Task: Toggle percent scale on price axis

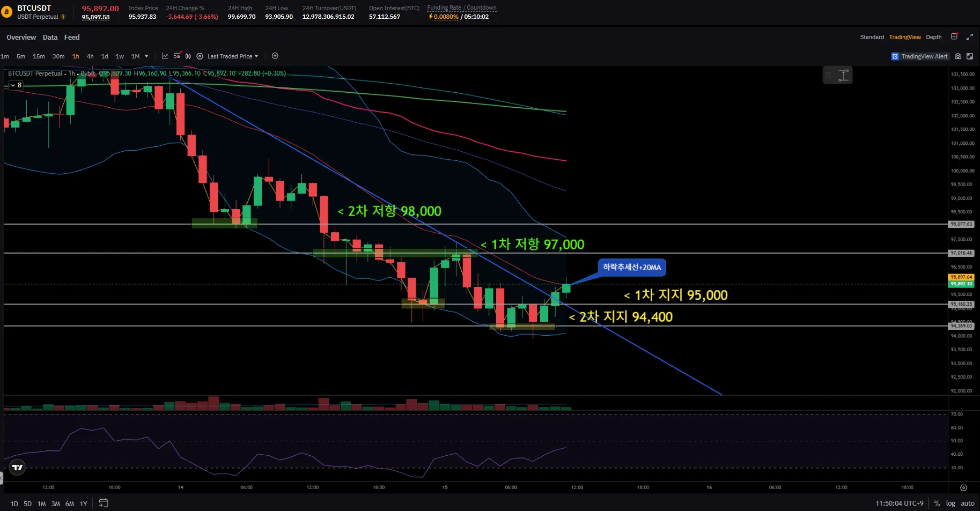Action: click(937, 503)
